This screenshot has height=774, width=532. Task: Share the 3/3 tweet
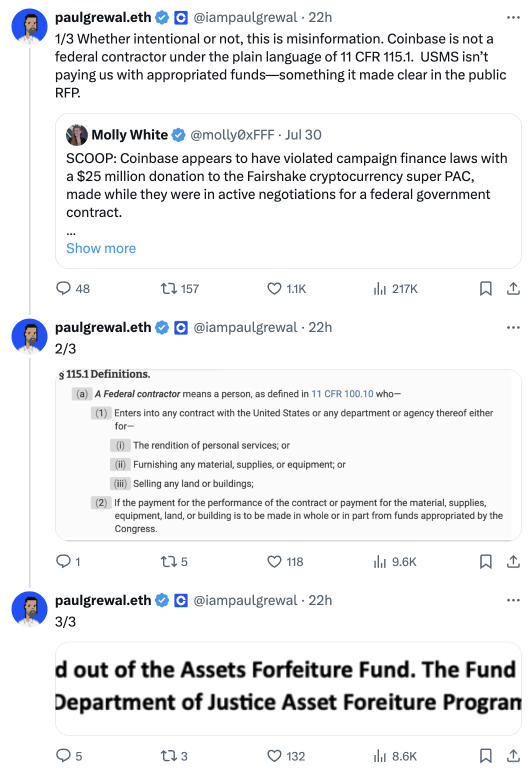(x=513, y=756)
